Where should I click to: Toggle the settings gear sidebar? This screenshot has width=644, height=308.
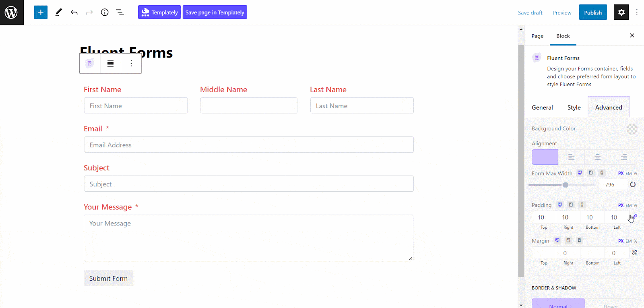tap(621, 12)
